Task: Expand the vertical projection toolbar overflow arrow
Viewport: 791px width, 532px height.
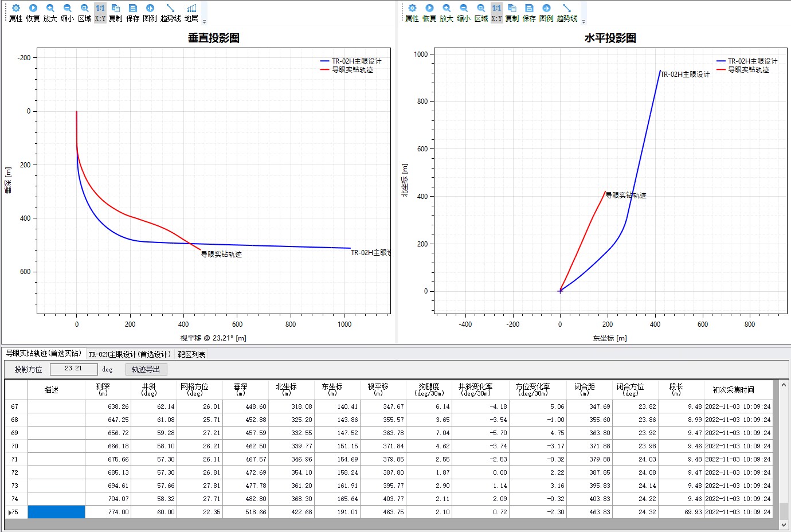Action: (205, 22)
